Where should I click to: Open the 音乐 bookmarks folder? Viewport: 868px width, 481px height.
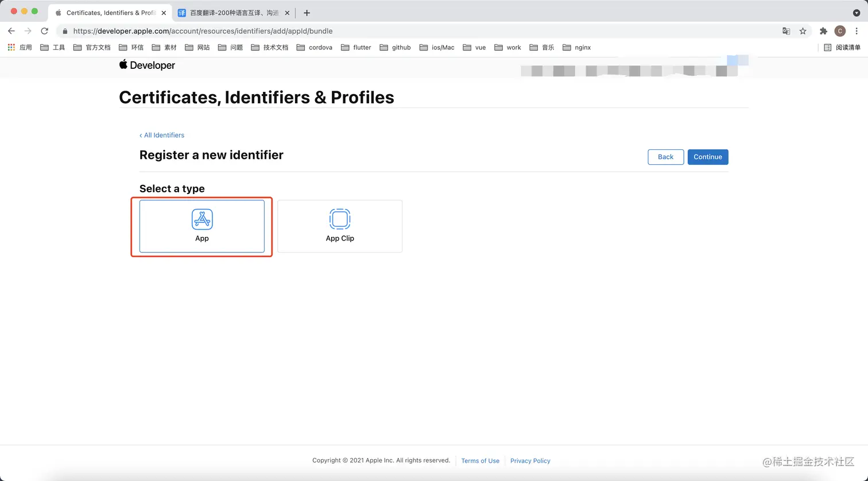pos(542,48)
